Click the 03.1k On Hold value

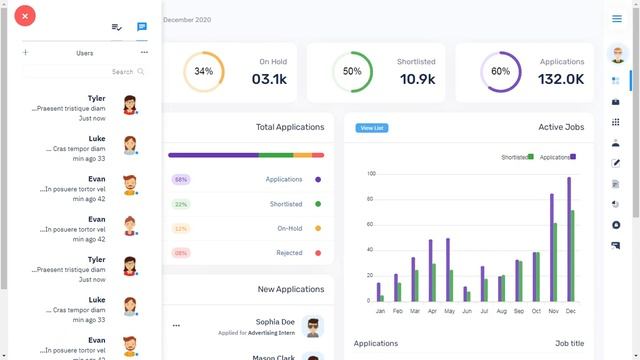[x=269, y=79]
